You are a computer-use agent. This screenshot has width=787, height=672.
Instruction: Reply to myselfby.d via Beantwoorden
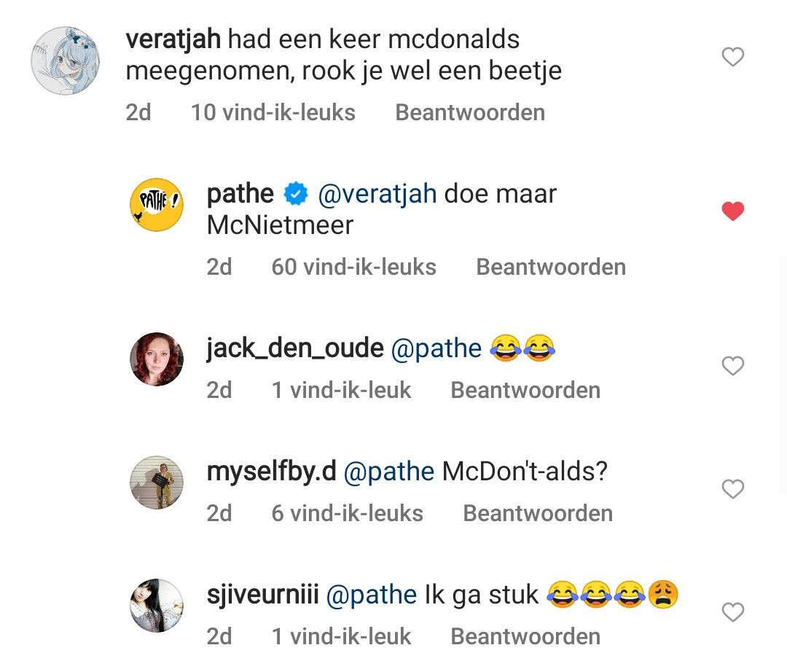pyautogui.click(x=538, y=513)
